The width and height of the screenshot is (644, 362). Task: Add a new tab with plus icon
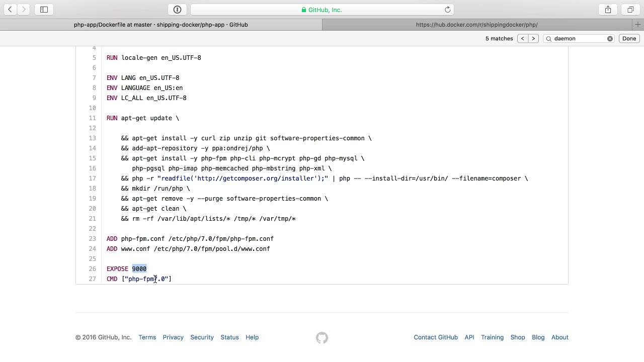coord(638,25)
